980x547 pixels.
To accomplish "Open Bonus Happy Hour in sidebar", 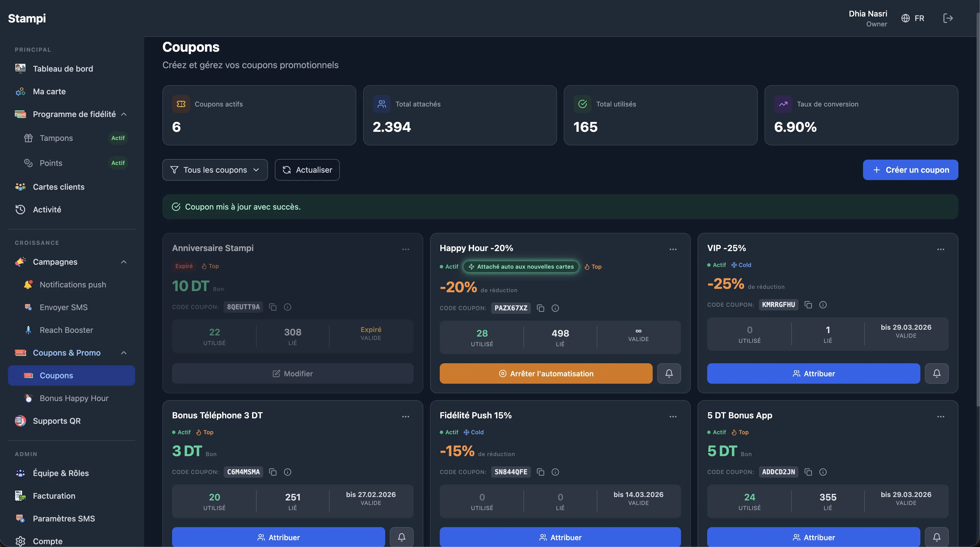I will (74, 398).
